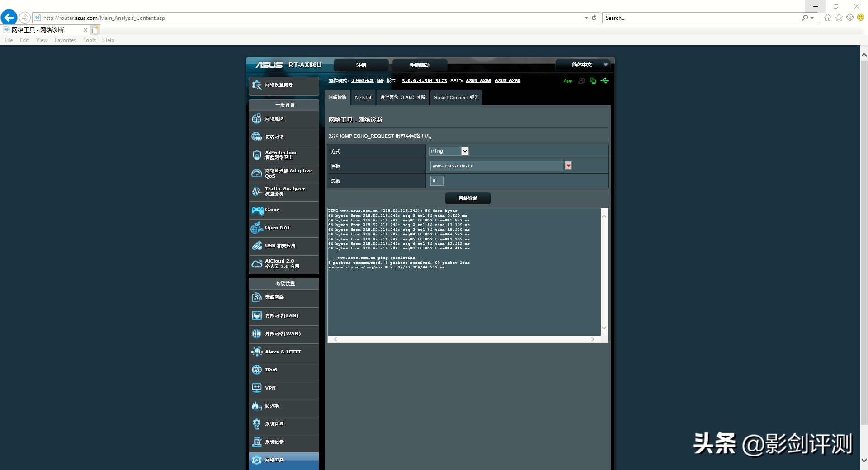Click the page vertical scrollbar down arrow
This screenshot has height=470, width=868.
[x=864, y=461]
